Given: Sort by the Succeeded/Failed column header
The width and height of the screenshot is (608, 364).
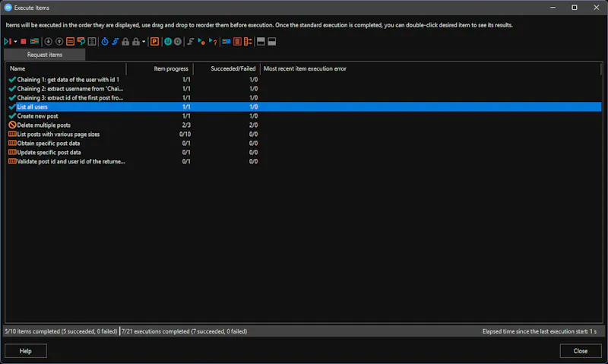Looking at the screenshot, I should point(226,68).
